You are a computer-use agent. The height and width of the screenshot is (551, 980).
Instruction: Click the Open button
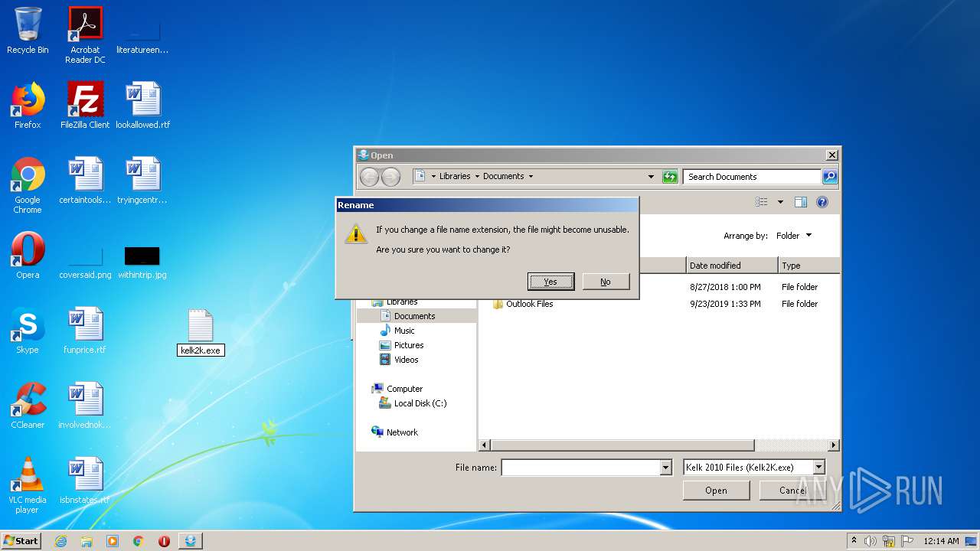716,491
